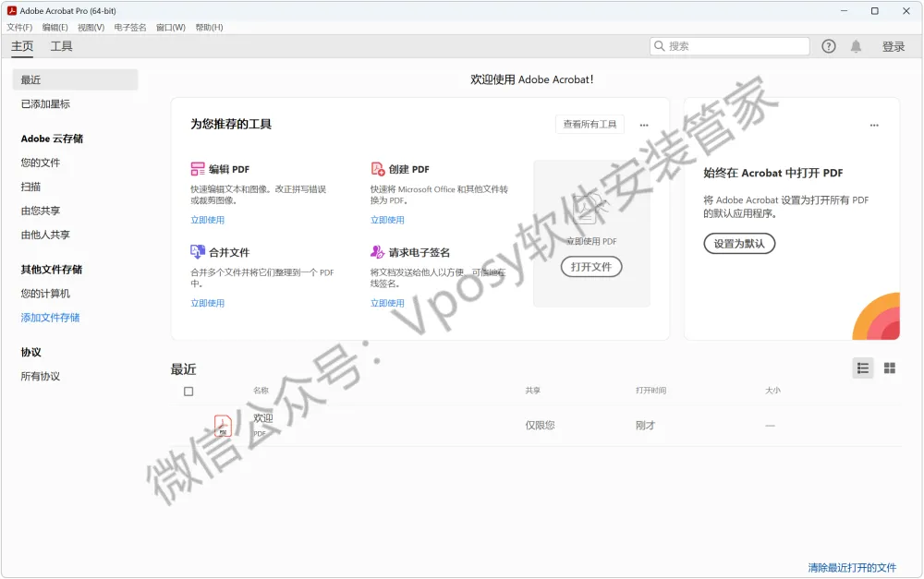
Task: Select 由您共享 in the sidebar
Action: (40, 211)
